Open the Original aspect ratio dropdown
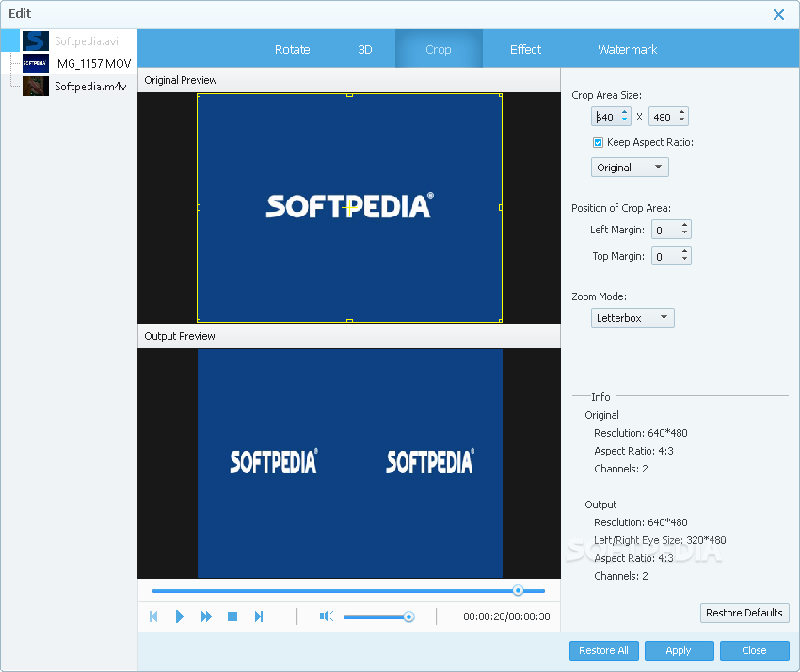The height and width of the screenshot is (672, 800). pos(630,168)
